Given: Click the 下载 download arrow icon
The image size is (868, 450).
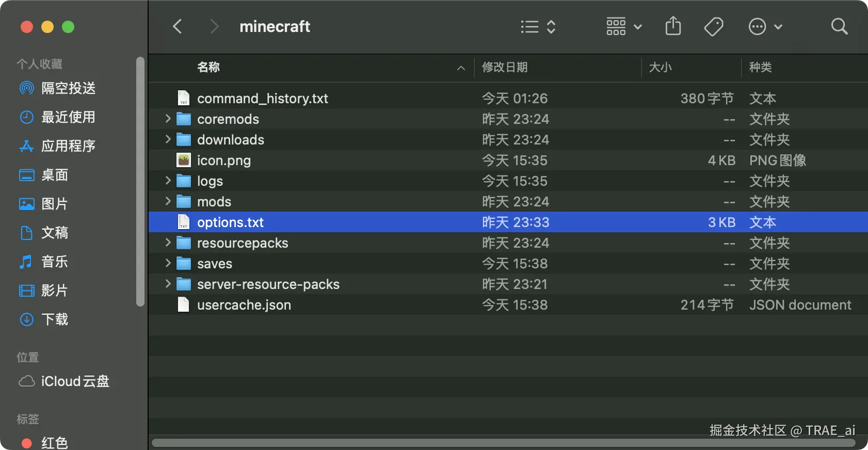Looking at the screenshot, I should [26, 319].
